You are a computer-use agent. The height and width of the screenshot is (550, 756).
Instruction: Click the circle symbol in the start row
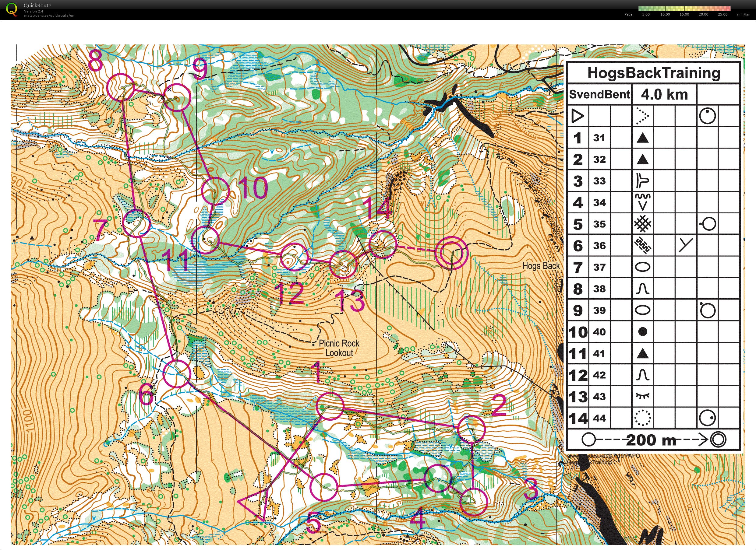[x=707, y=116]
